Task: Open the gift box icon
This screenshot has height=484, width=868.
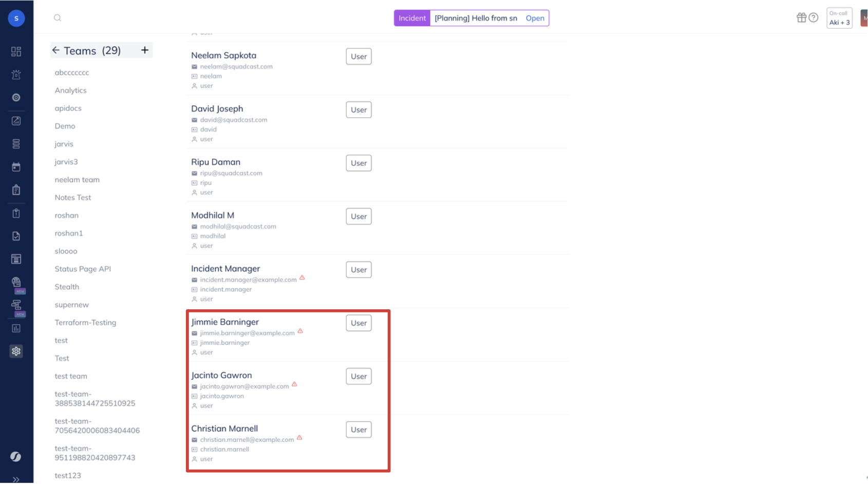Action: pyautogui.click(x=801, y=18)
